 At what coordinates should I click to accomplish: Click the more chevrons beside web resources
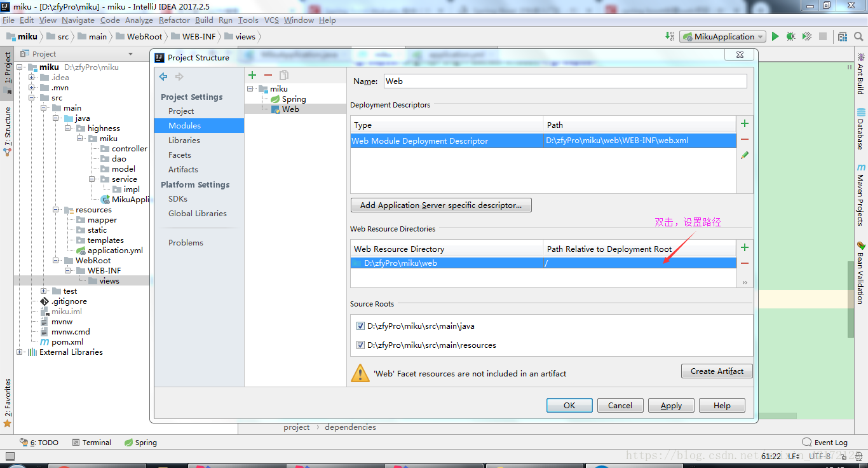745,282
